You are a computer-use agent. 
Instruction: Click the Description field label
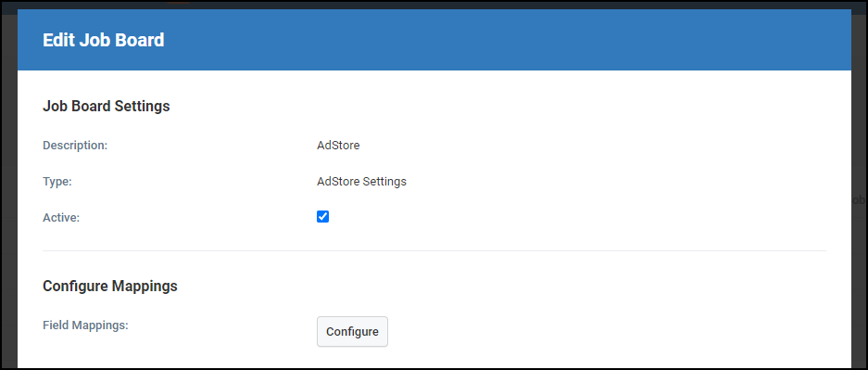[75, 145]
